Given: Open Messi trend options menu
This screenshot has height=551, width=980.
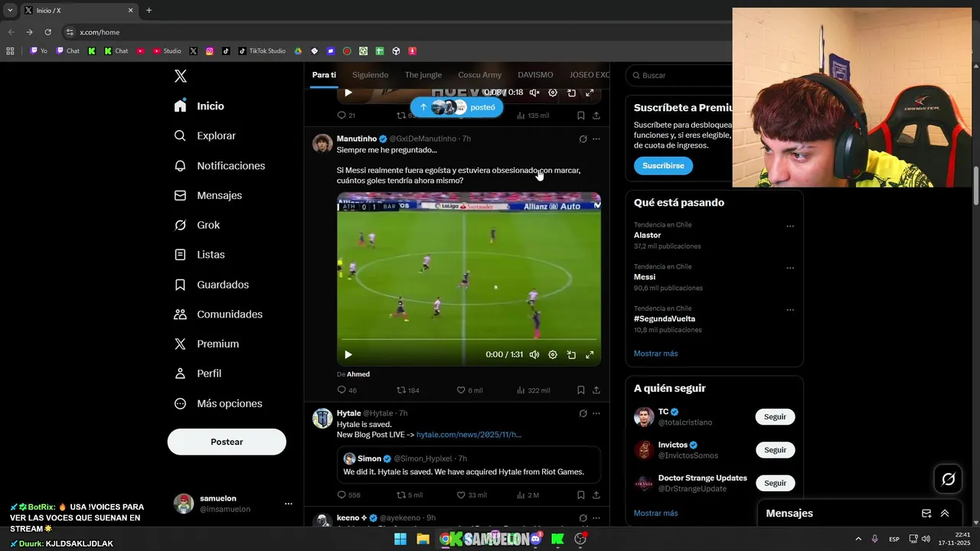Looking at the screenshot, I should point(790,269).
